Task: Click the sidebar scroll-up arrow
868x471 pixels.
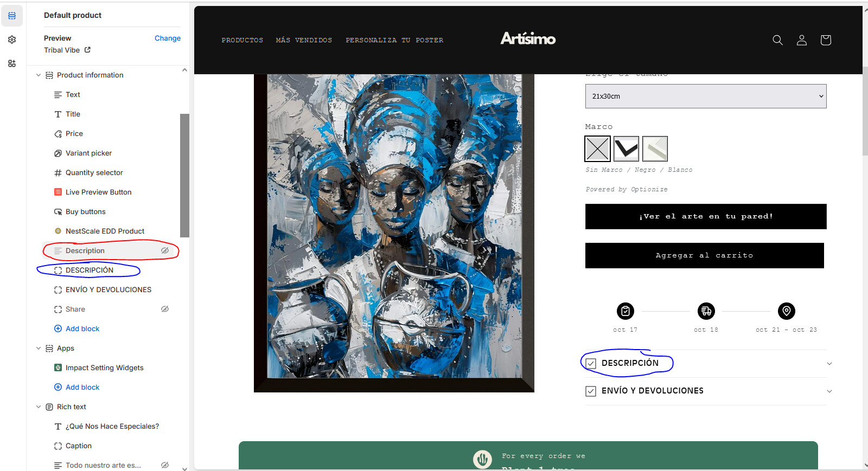Action: click(184, 70)
